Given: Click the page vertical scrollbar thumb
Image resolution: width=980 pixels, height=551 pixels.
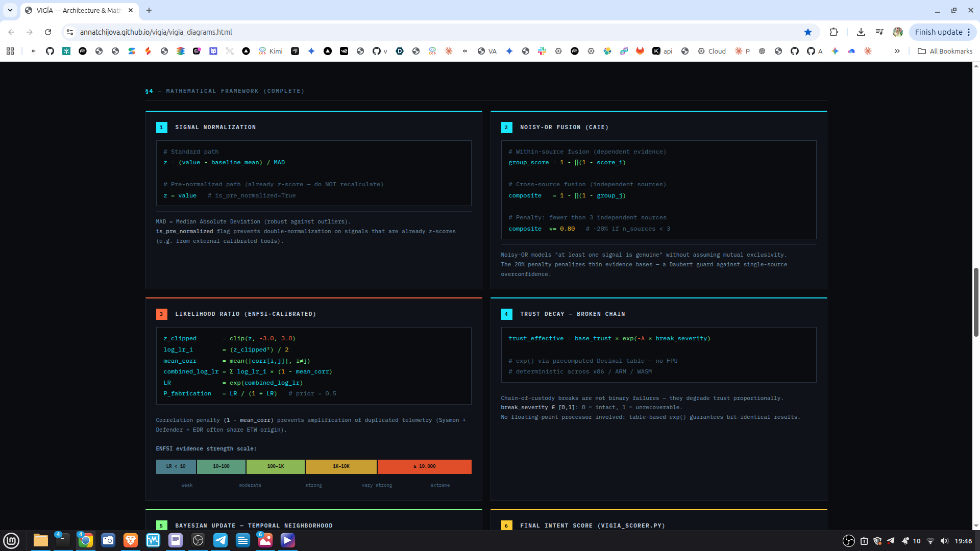Looking at the screenshot, I should tap(976, 302).
